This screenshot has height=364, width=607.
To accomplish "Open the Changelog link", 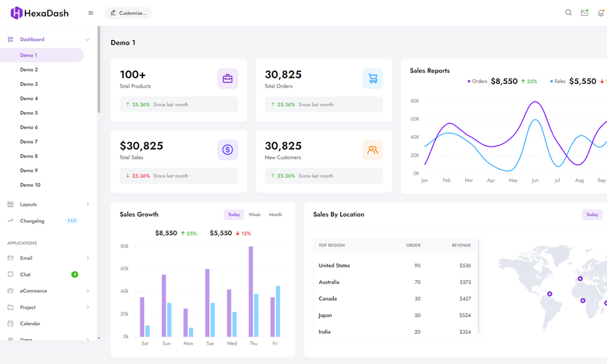I will tap(32, 221).
